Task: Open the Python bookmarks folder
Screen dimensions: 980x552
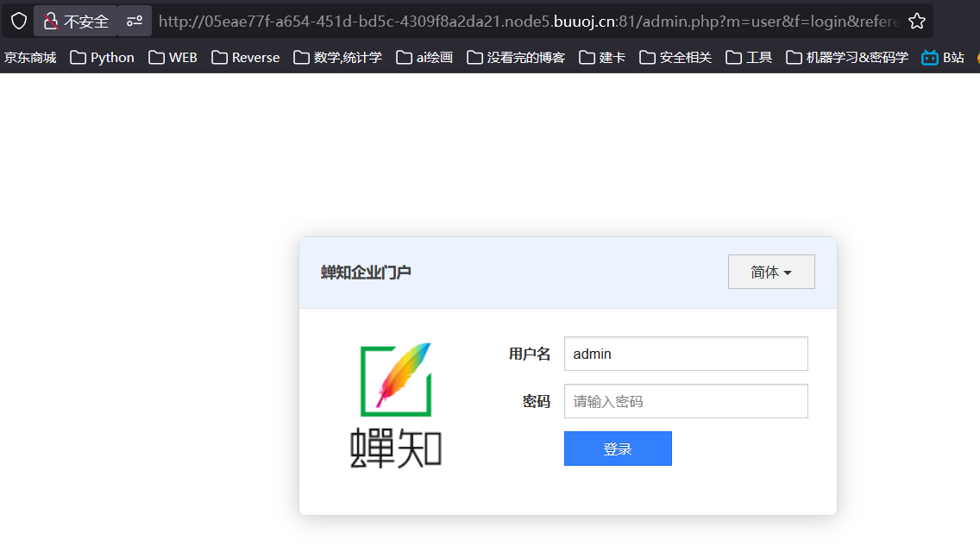Action: point(102,58)
